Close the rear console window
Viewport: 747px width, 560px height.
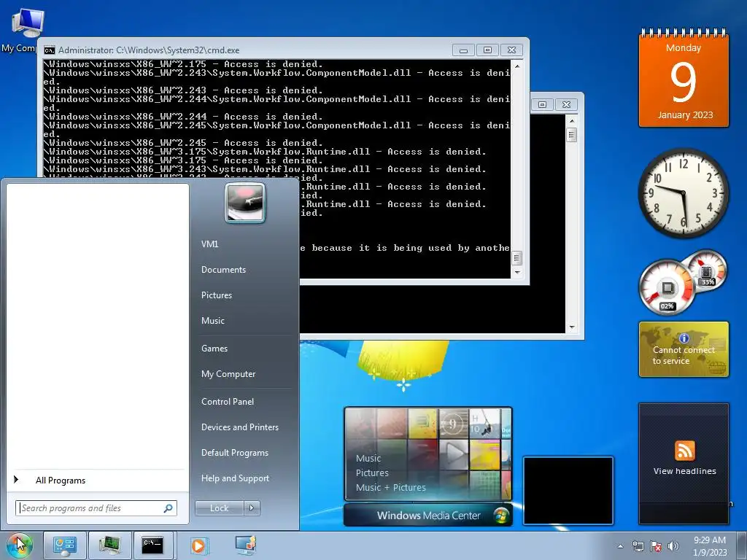[566, 104]
